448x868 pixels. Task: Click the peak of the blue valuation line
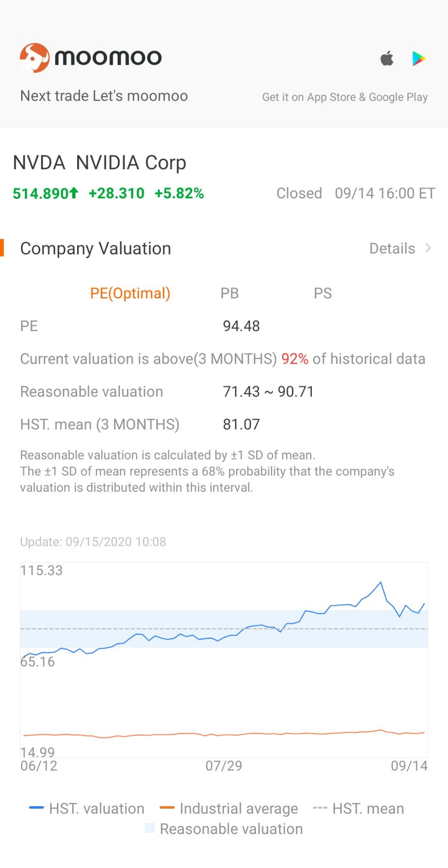tap(381, 582)
